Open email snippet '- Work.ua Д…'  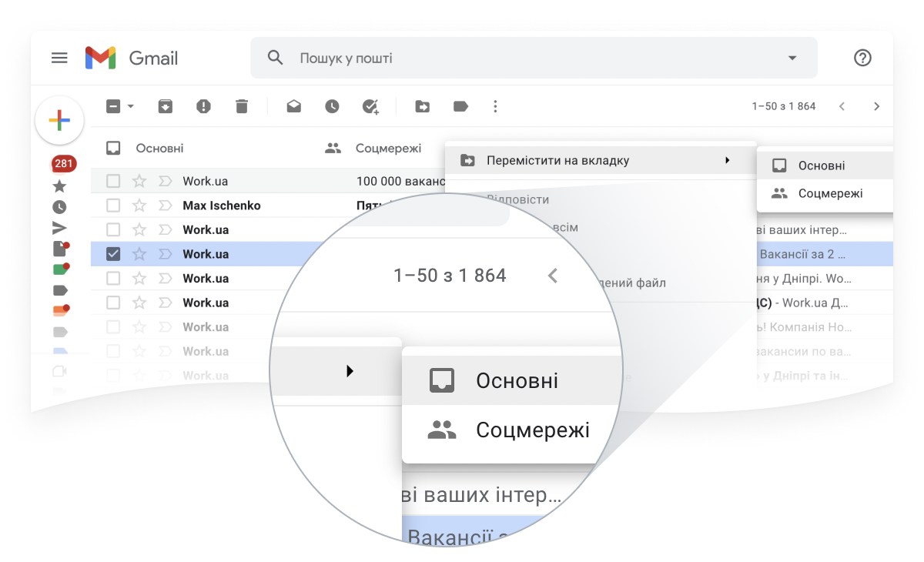pos(812,303)
